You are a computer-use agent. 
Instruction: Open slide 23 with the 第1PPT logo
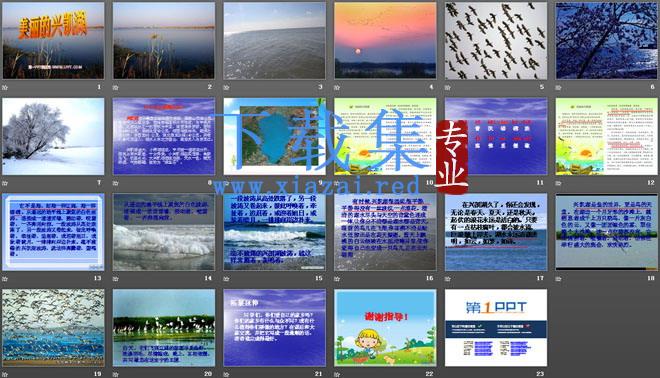496,327
